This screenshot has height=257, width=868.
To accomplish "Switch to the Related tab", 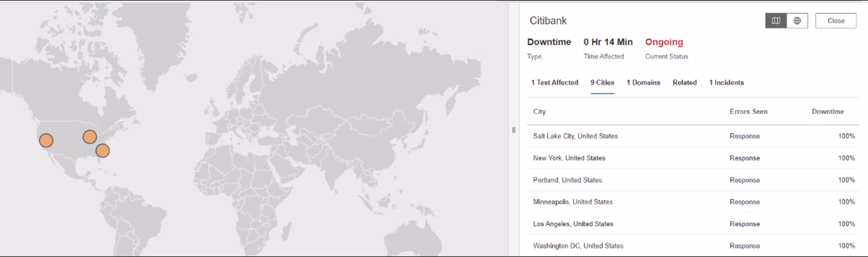I will [x=684, y=82].
